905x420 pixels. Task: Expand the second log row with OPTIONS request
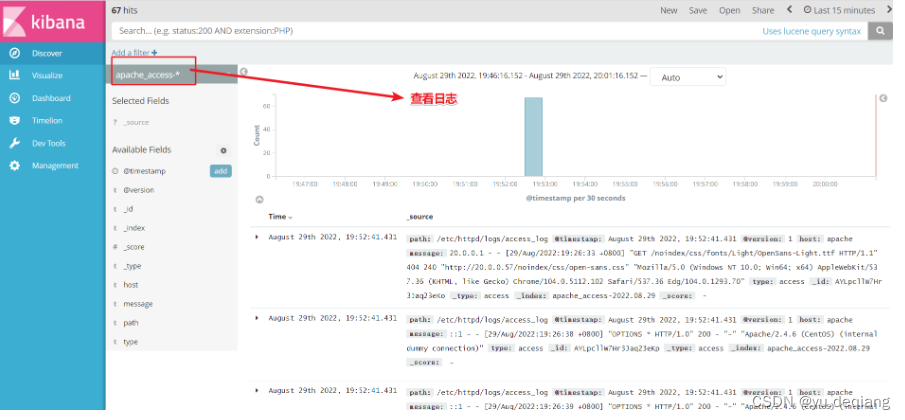pyautogui.click(x=257, y=318)
